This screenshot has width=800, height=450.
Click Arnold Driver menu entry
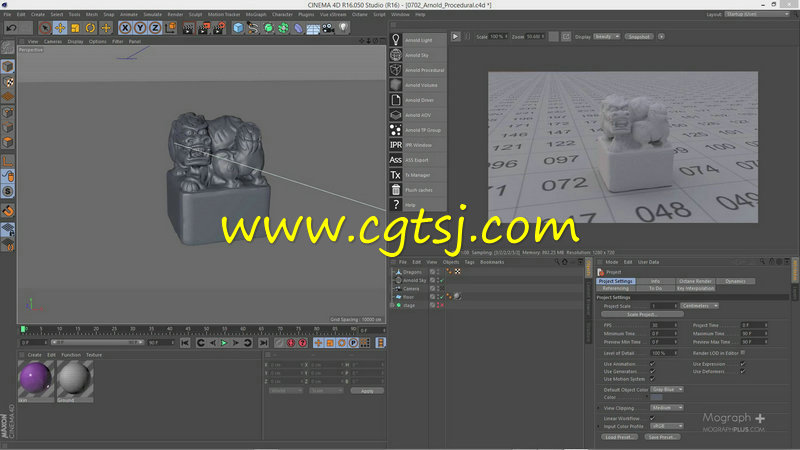(419, 100)
